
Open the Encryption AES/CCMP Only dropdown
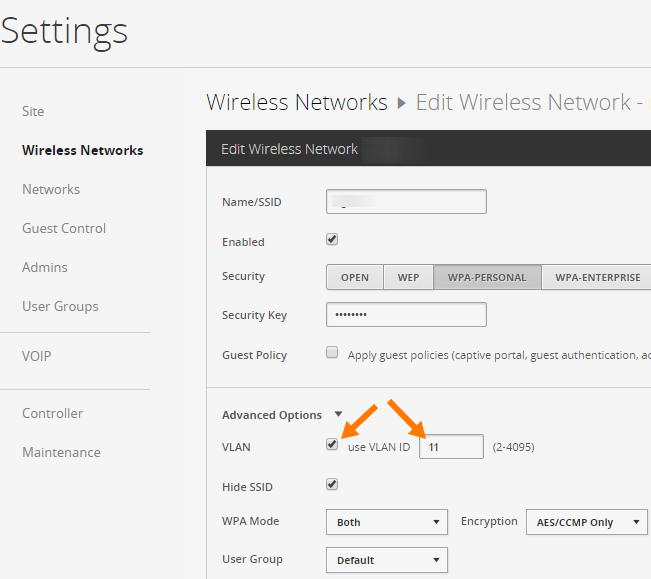tap(587, 522)
